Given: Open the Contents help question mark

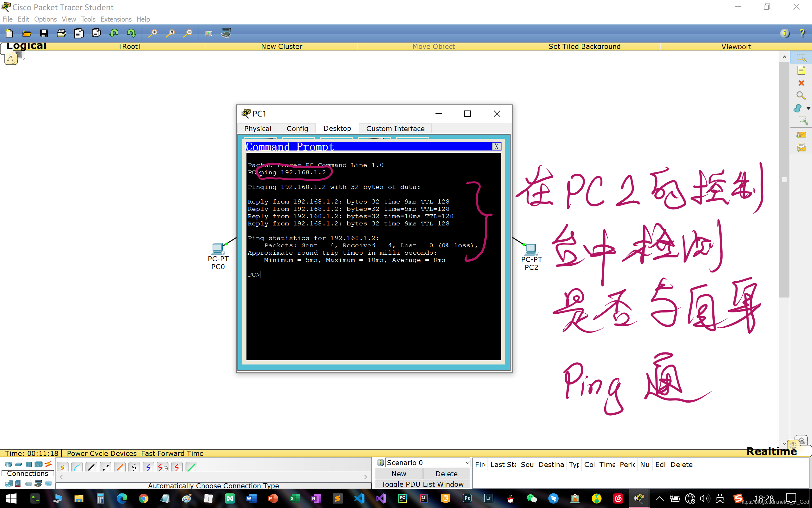Looking at the screenshot, I should click(802, 33).
